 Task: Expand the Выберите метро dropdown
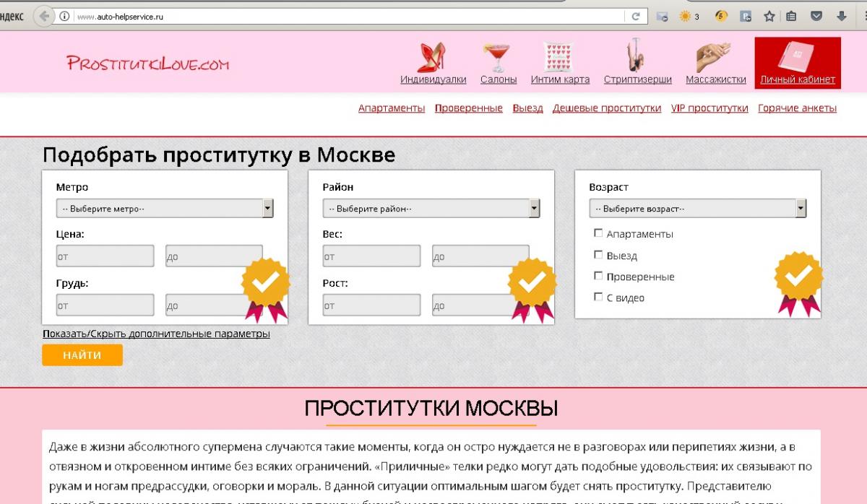(x=165, y=209)
